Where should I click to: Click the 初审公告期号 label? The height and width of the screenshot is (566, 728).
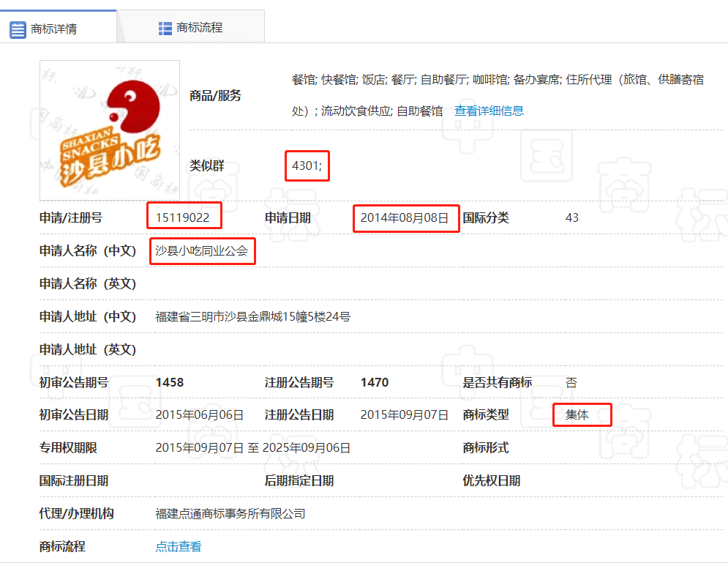point(73,382)
